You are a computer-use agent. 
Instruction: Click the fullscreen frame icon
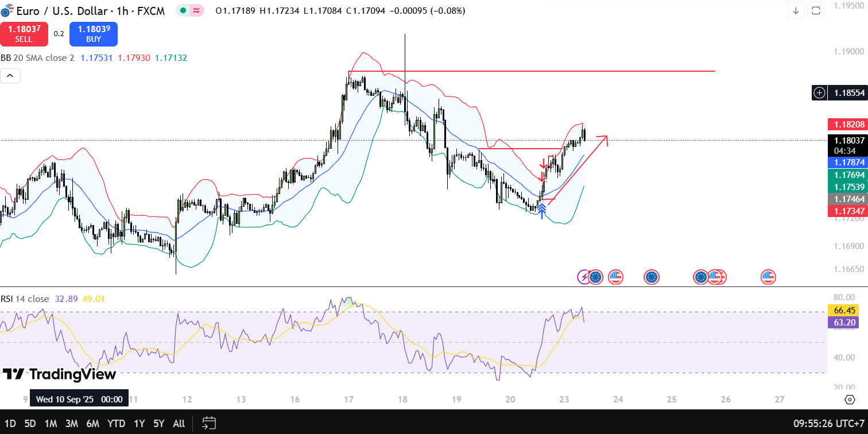tap(816, 10)
